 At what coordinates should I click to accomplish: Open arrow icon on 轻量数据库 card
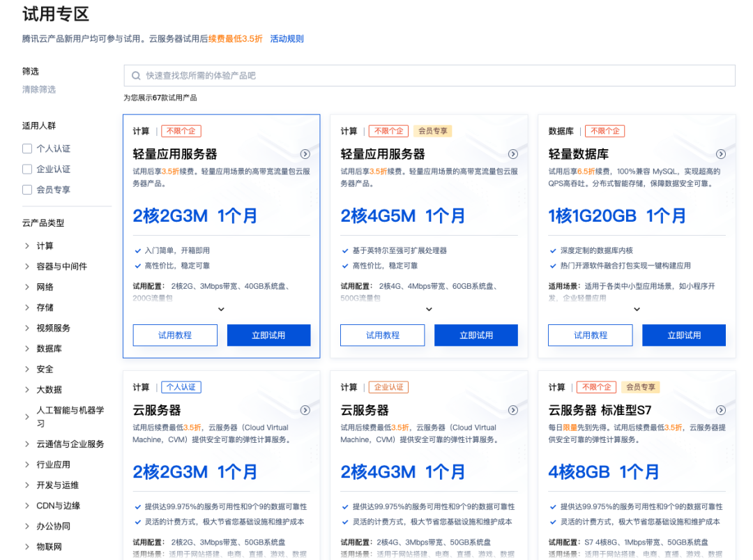pyautogui.click(x=721, y=154)
